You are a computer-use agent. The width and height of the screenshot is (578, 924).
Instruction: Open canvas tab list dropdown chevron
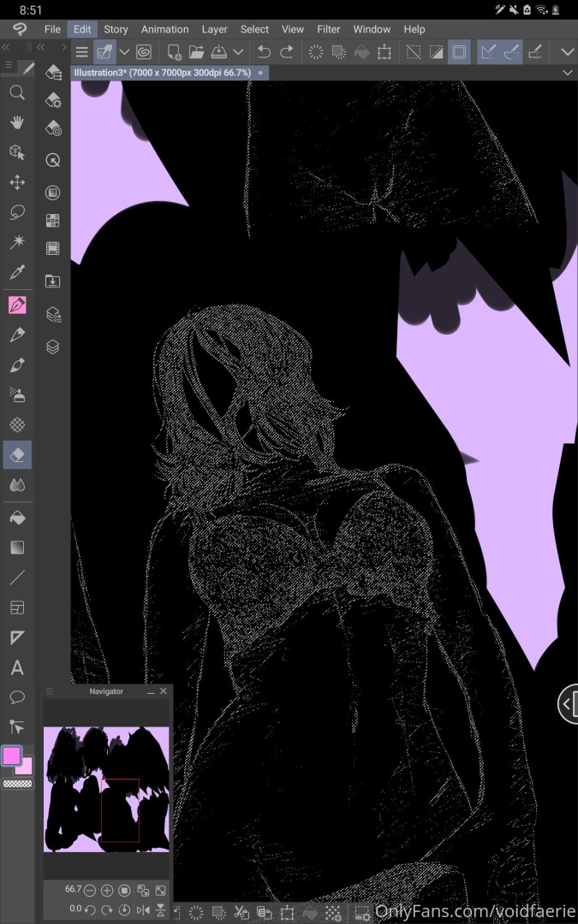coord(567,74)
